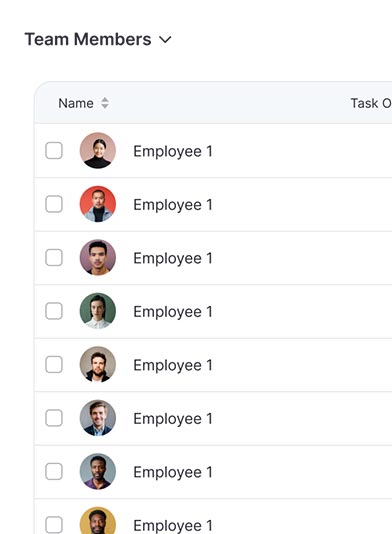Open the avatar wearing suit and blue shirt

98,418
